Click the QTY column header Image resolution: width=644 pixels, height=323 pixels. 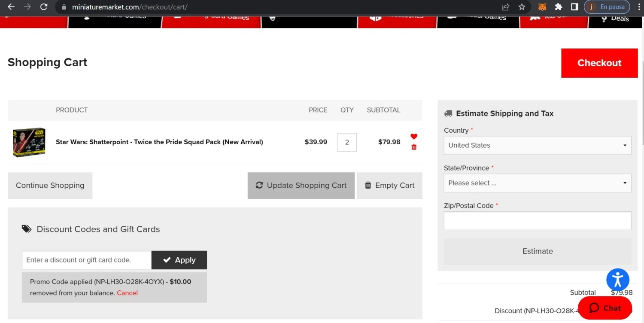[347, 110]
